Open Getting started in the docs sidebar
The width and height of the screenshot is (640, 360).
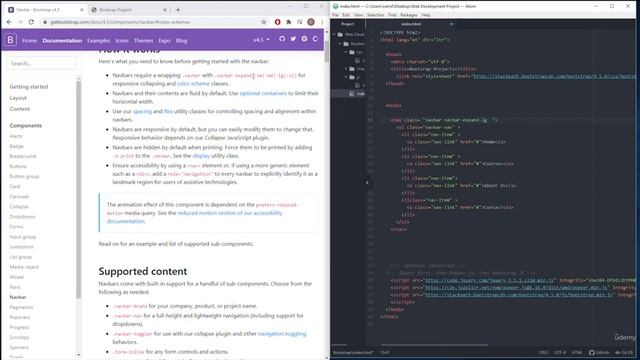[x=29, y=87]
